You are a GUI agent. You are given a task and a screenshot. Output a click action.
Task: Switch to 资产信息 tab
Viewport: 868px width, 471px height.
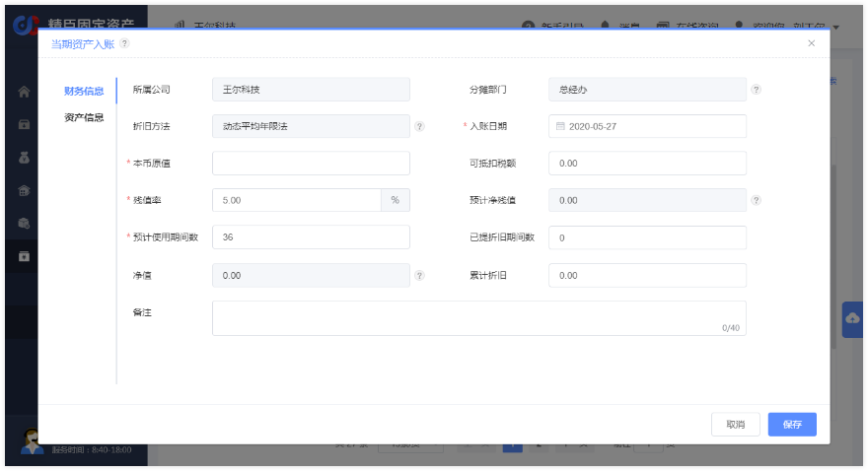tap(84, 117)
